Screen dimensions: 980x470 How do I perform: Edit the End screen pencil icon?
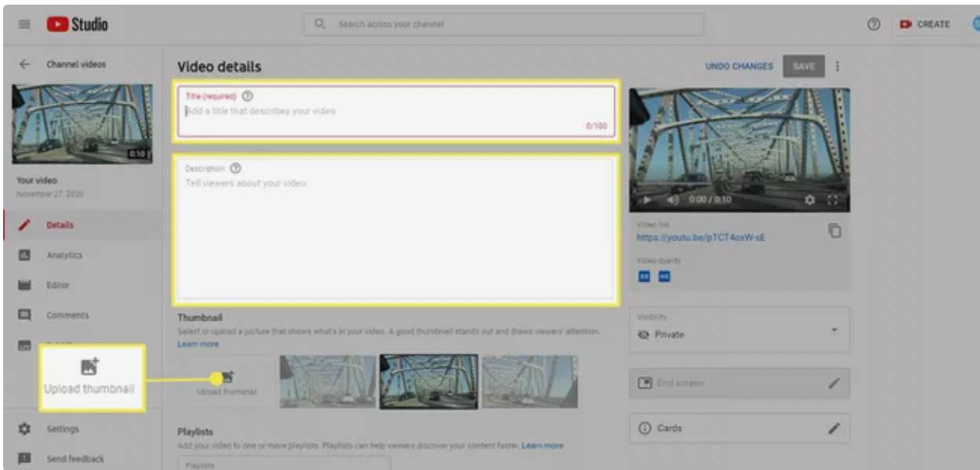[x=833, y=384]
